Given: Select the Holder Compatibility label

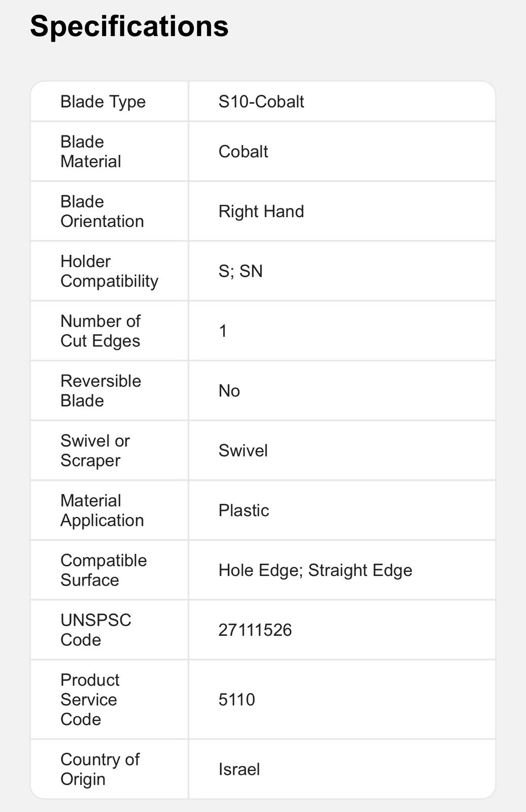Looking at the screenshot, I should [x=109, y=271].
